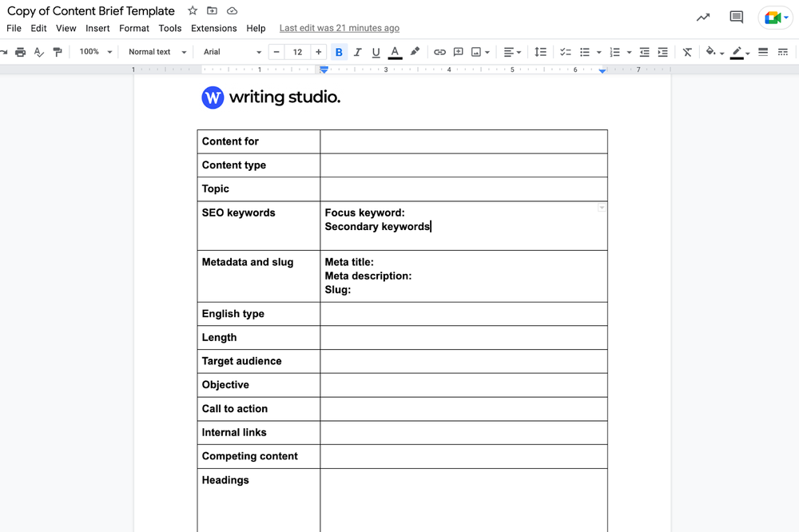Toggle bold formatting off

(x=339, y=51)
